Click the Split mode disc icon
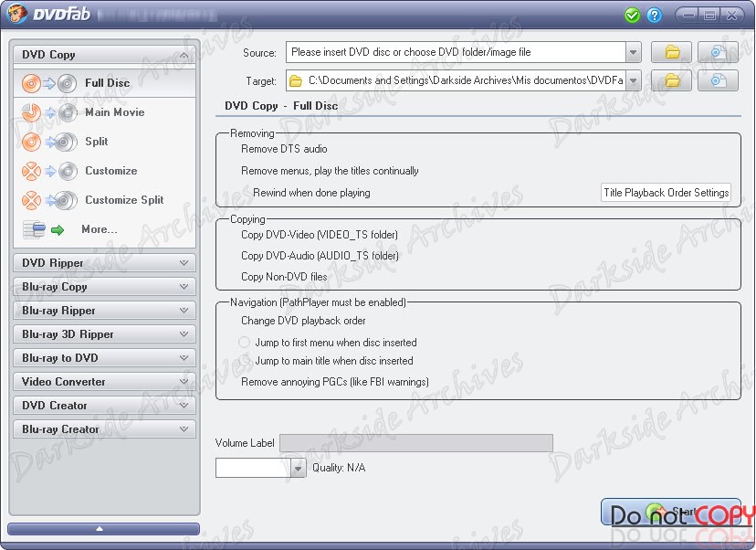 [48, 142]
